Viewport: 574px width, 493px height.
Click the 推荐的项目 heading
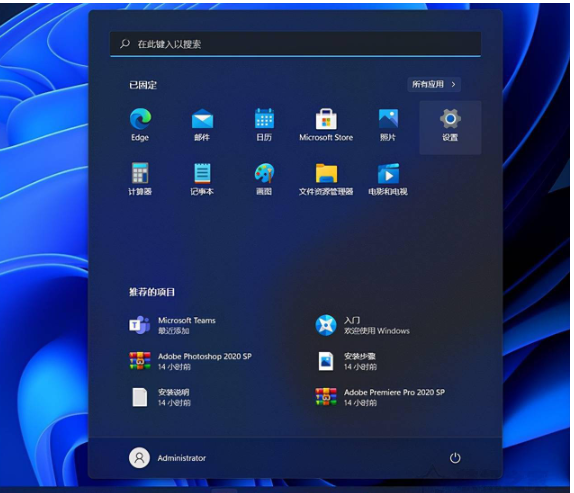coord(152,292)
